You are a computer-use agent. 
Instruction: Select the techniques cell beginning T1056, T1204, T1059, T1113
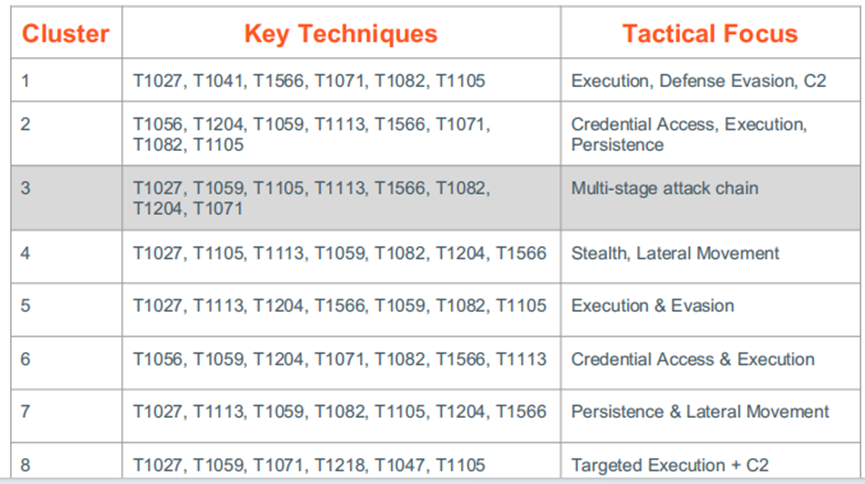[x=311, y=135]
